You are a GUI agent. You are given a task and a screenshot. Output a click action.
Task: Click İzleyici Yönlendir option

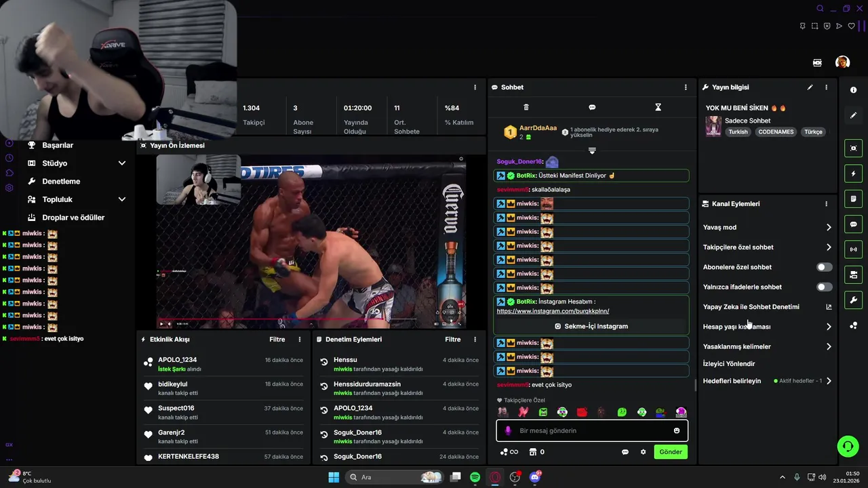(729, 364)
